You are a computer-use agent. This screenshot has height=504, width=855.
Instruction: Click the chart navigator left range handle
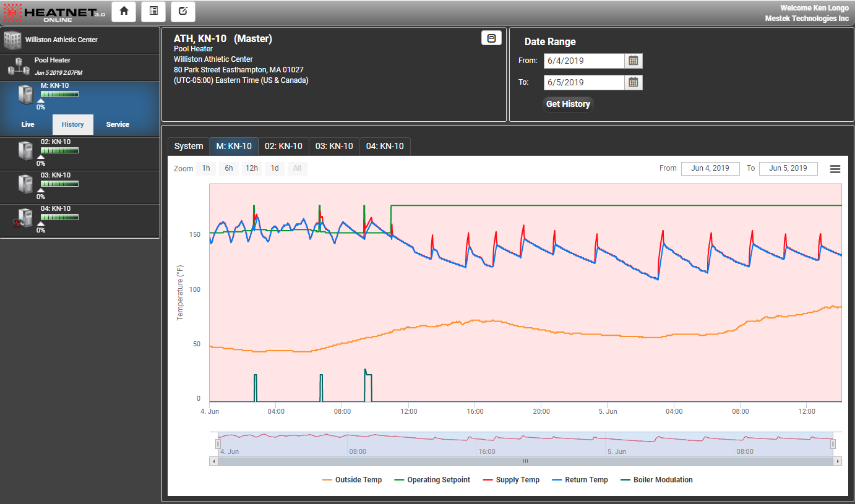[x=218, y=443]
